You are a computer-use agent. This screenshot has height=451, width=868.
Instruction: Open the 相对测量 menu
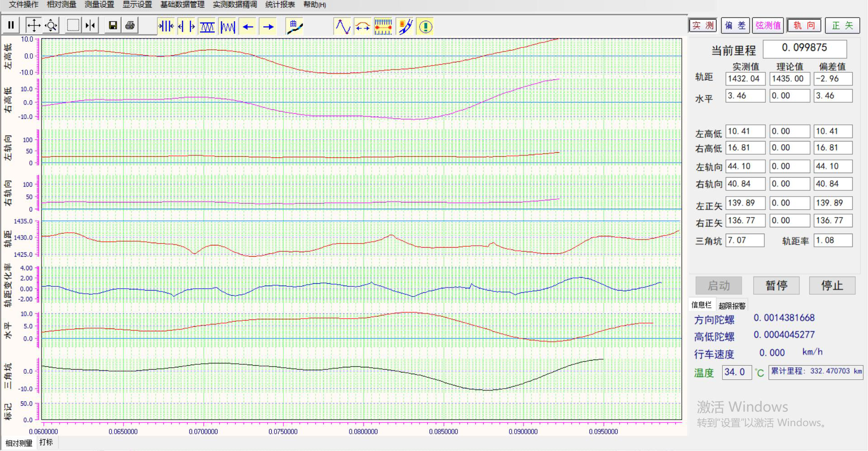click(x=61, y=5)
